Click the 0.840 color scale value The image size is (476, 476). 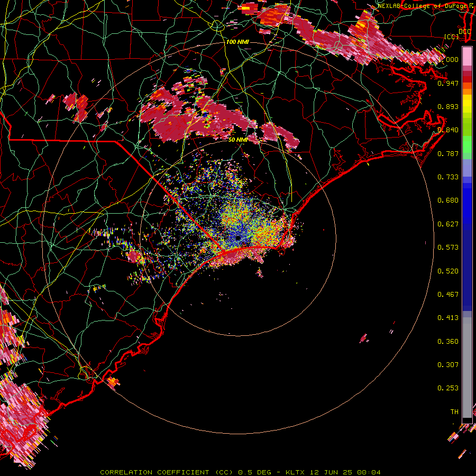tap(448, 130)
